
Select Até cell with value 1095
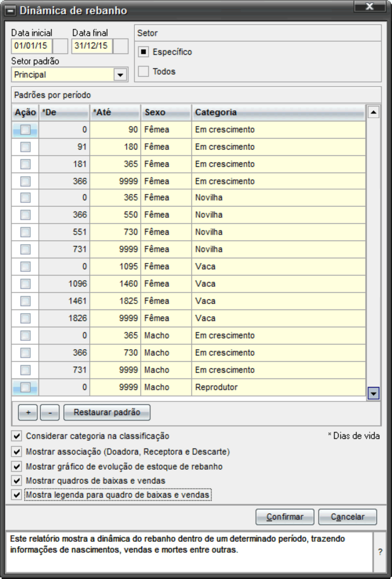click(x=116, y=267)
